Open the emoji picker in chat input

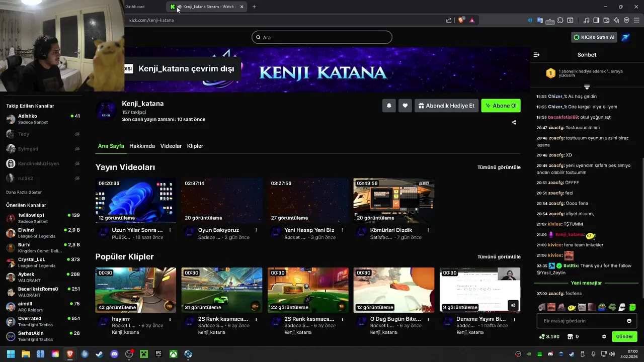(x=629, y=321)
